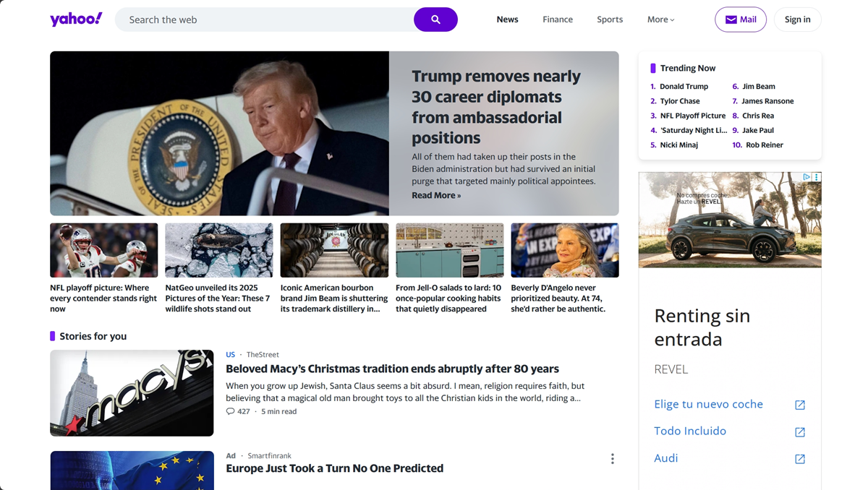Screen dimensions: 868x490
Task: Click the external link icon beside Audi
Action: click(800, 459)
